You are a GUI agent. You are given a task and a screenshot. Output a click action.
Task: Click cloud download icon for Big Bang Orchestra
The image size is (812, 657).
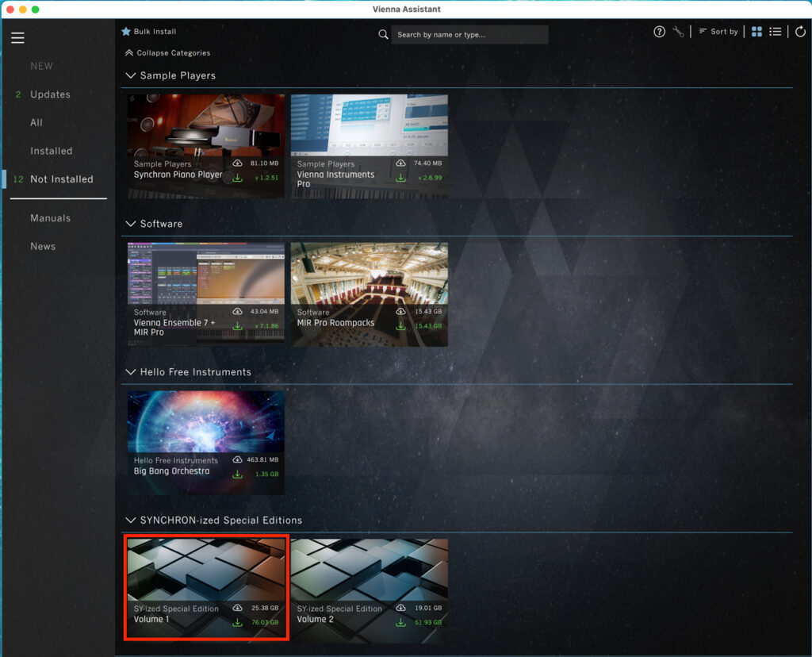[x=237, y=459]
